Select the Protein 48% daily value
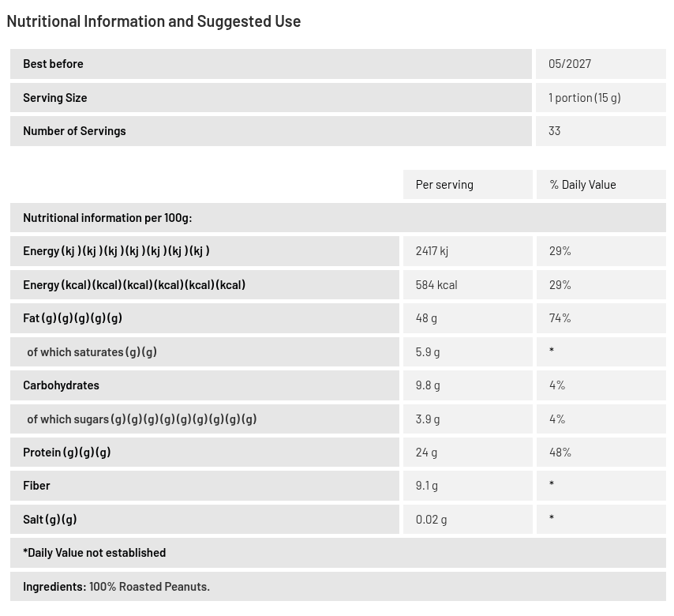The height and width of the screenshot is (616, 674). tap(560, 452)
